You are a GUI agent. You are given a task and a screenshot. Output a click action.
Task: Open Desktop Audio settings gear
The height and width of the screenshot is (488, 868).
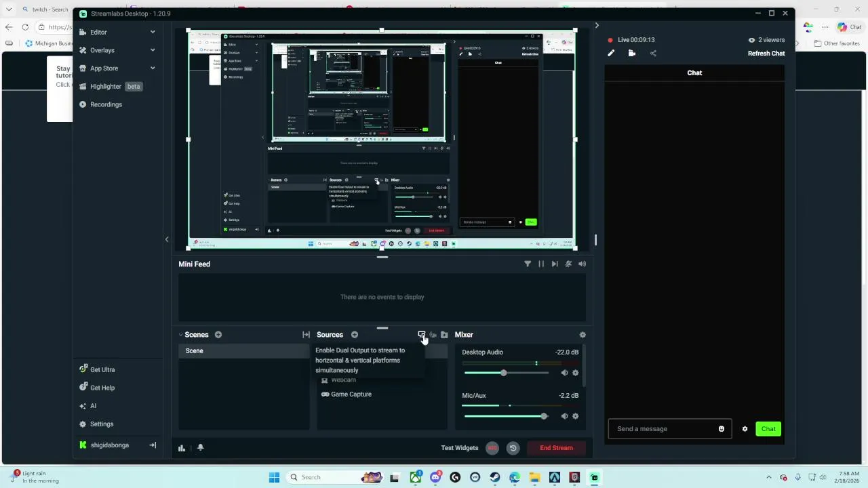(576, 373)
